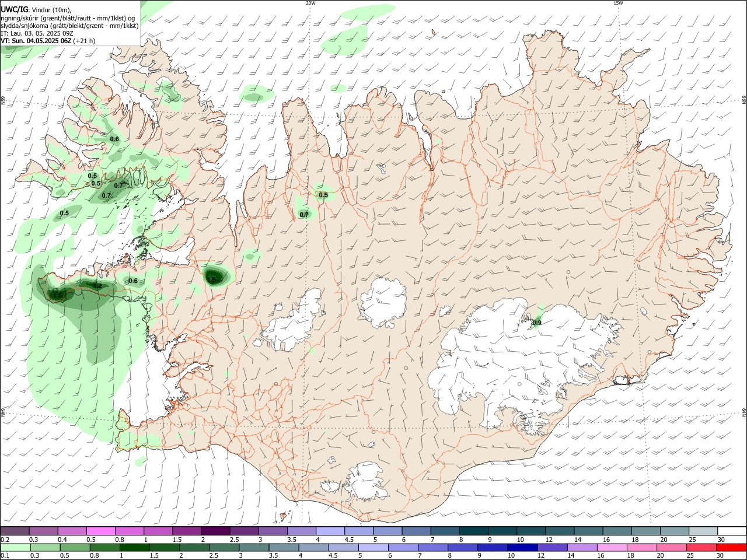This screenshot has width=747, height=560.
Task: Click the '25' label under the snow scale
Action: pyautogui.click(x=692, y=540)
